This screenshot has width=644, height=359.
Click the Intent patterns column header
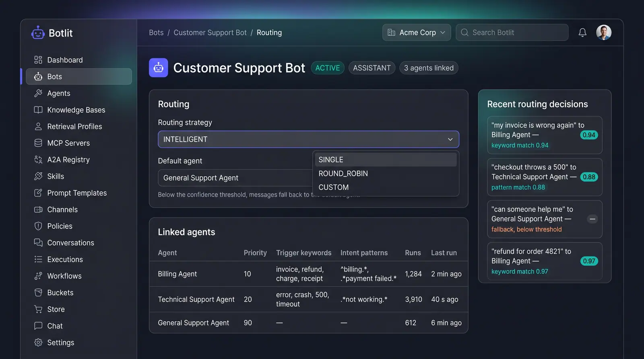364,253
